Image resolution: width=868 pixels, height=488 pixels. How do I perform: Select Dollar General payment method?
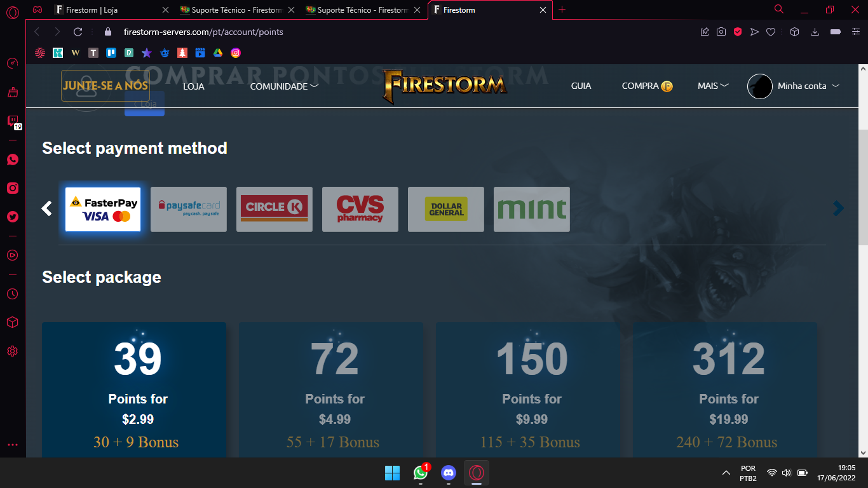click(446, 209)
